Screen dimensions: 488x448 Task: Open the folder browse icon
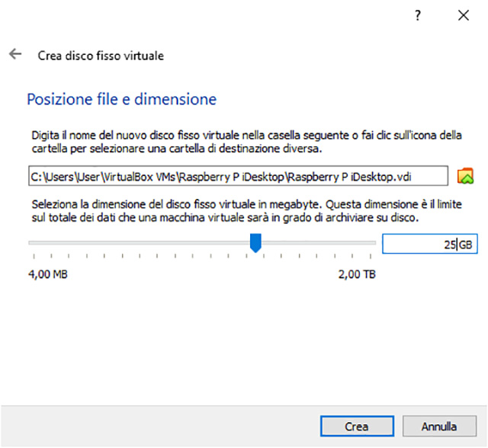click(465, 176)
